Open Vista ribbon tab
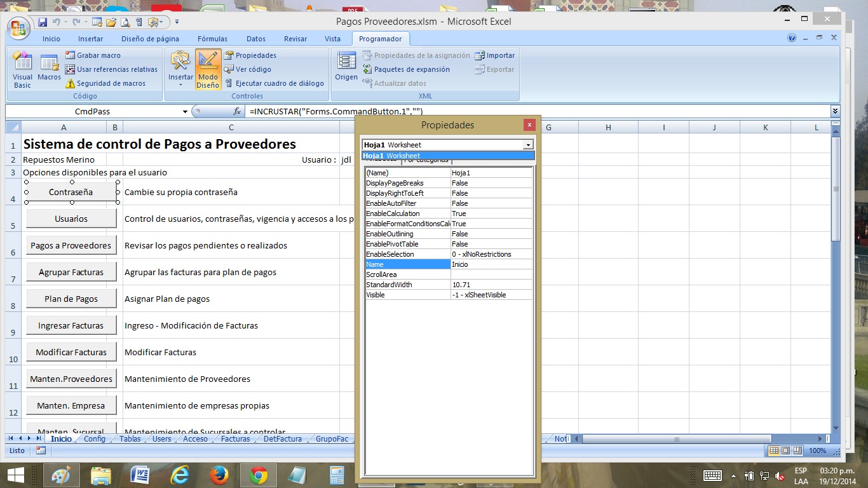The height and width of the screenshot is (488, 868). pos(333,39)
